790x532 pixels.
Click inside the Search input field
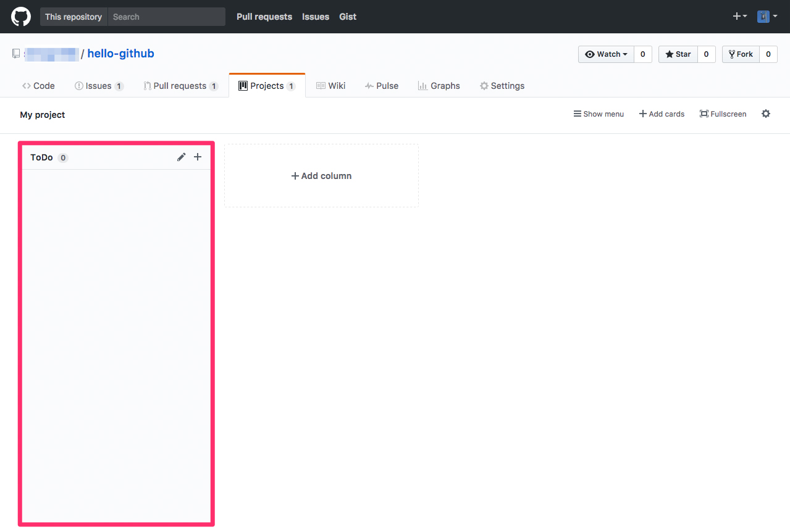point(166,17)
